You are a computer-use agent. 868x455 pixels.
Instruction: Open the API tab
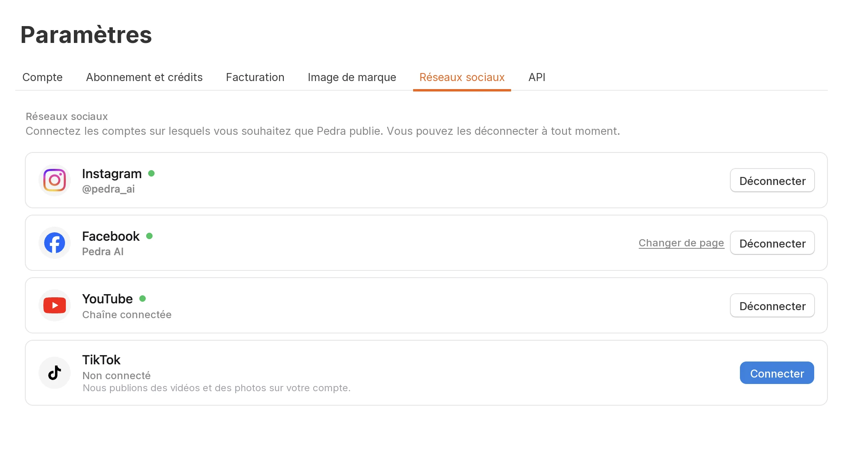pos(537,77)
